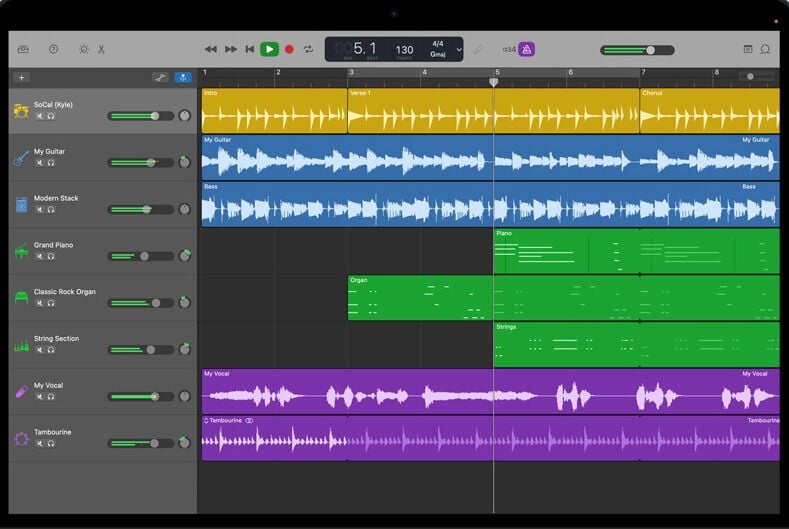This screenshot has height=529, width=789.
Task: Mute the SoCal (Kyle) track
Action: (40, 116)
